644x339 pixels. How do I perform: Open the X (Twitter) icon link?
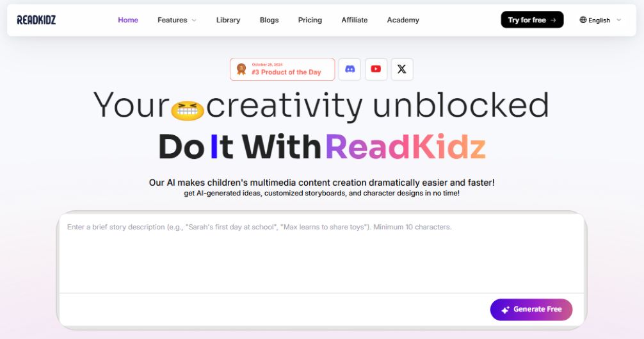click(402, 69)
